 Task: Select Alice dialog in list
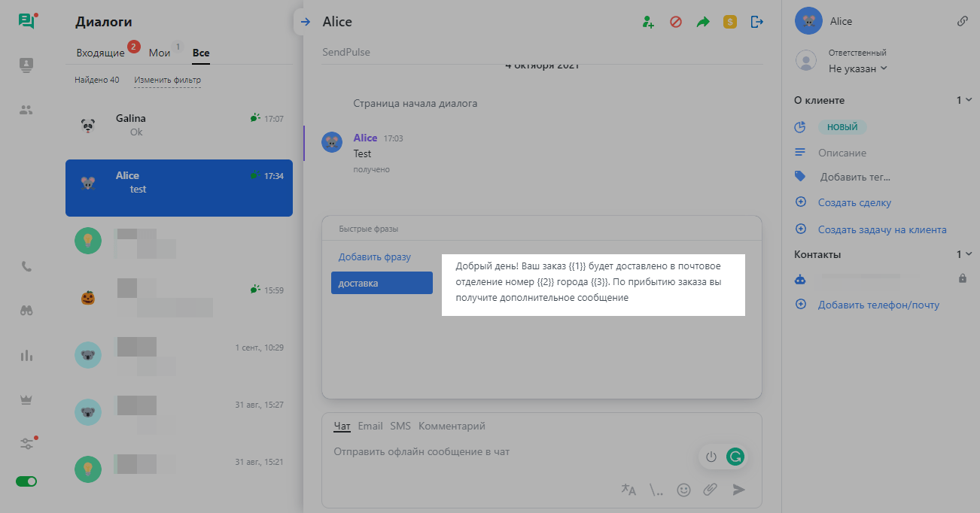[x=179, y=188]
